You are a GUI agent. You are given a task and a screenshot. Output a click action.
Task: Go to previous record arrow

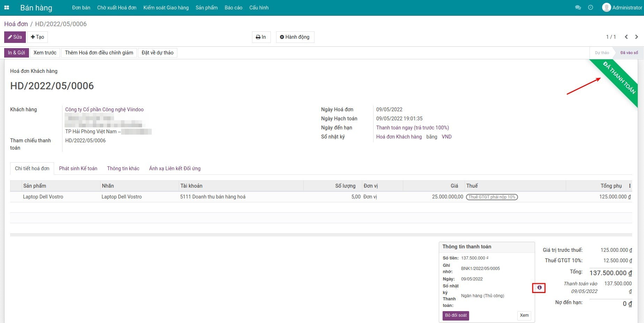pyautogui.click(x=626, y=37)
